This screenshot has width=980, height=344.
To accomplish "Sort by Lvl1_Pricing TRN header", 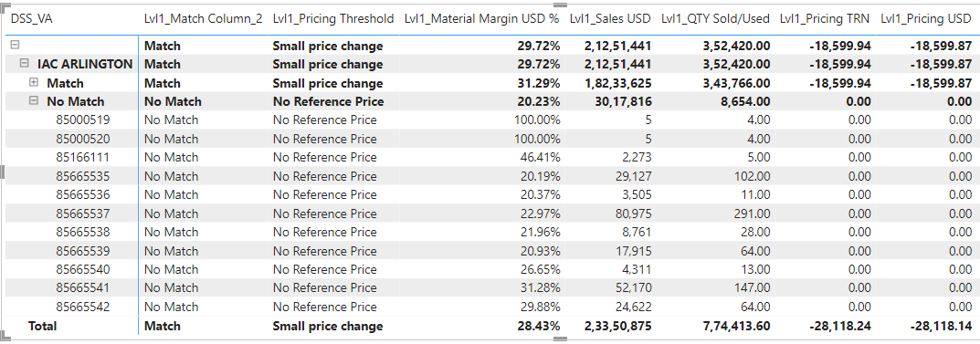I will (x=825, y=19).
